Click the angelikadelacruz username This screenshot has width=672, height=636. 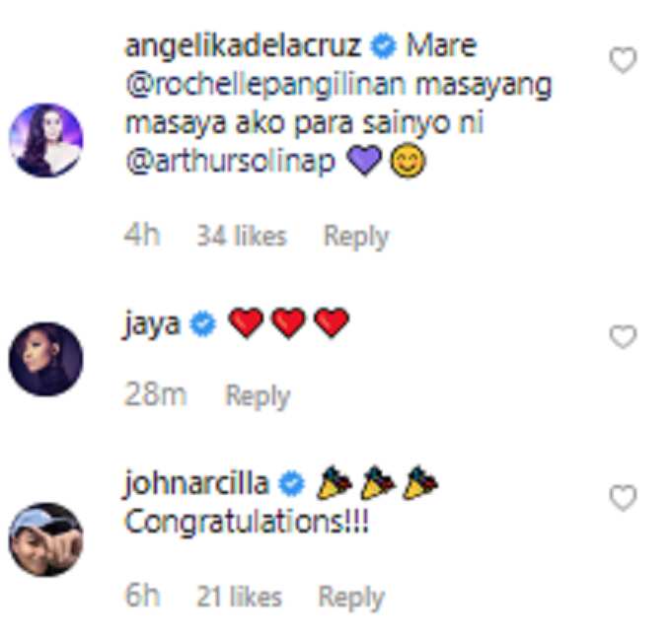243,46
